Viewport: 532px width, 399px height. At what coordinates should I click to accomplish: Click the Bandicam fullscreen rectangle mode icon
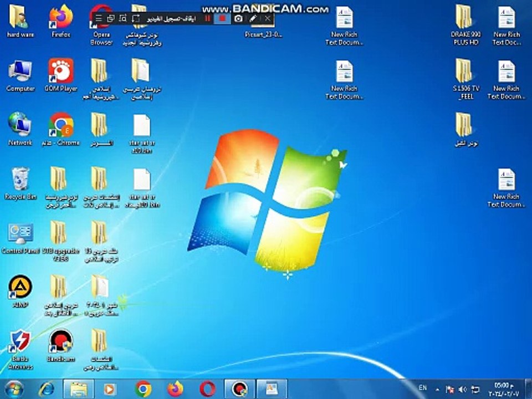tap(135, 18)
